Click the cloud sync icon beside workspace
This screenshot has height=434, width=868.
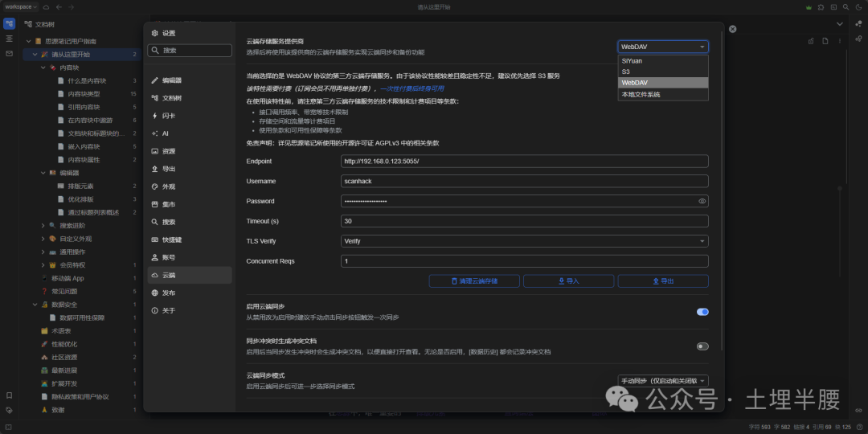46,7
